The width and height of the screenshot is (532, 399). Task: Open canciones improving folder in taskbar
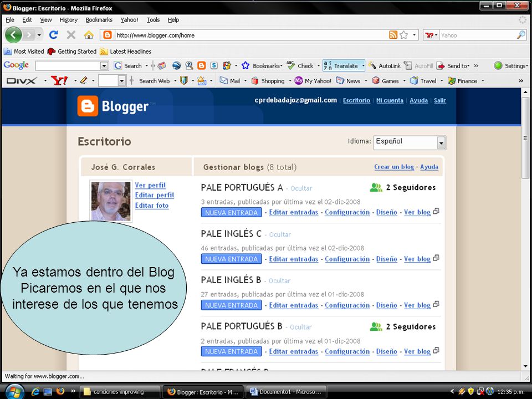[120, 392]
